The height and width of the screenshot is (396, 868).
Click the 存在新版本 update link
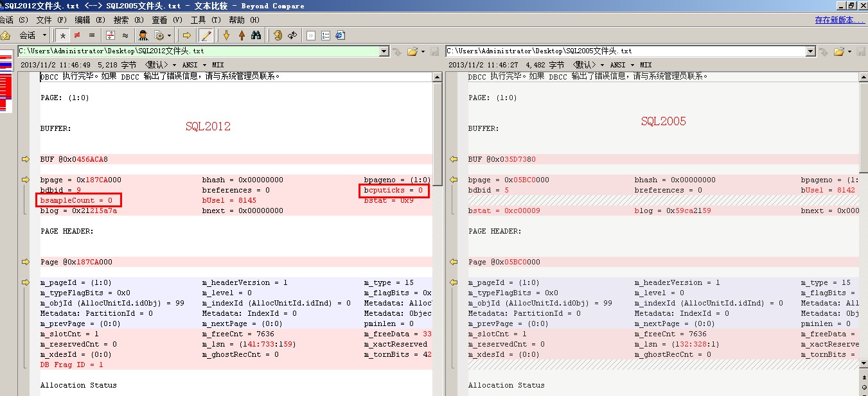[839, 20]
